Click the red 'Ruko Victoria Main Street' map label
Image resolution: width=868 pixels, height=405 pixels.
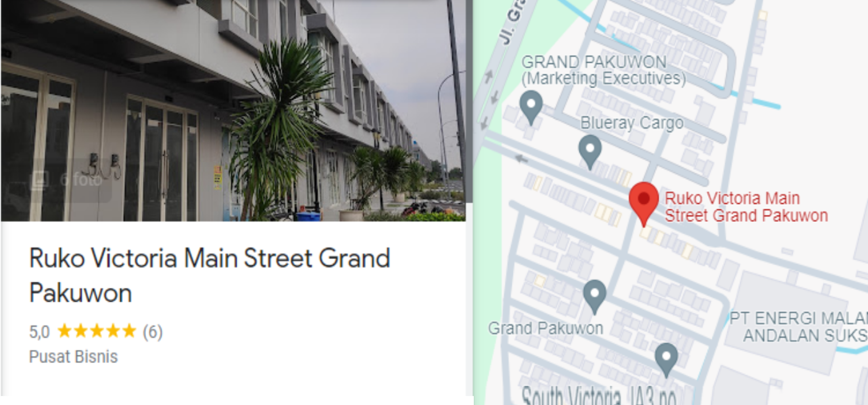tap(746, 207)
